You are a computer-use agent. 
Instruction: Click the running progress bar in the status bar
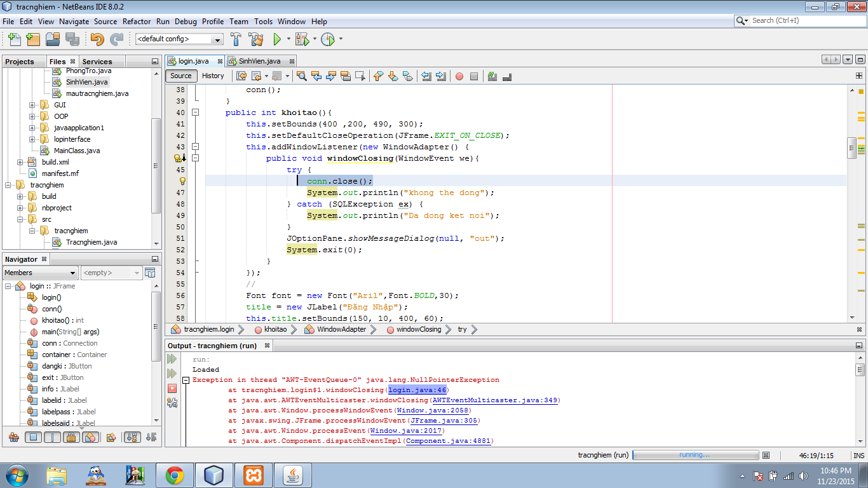(x=695, y=455)
